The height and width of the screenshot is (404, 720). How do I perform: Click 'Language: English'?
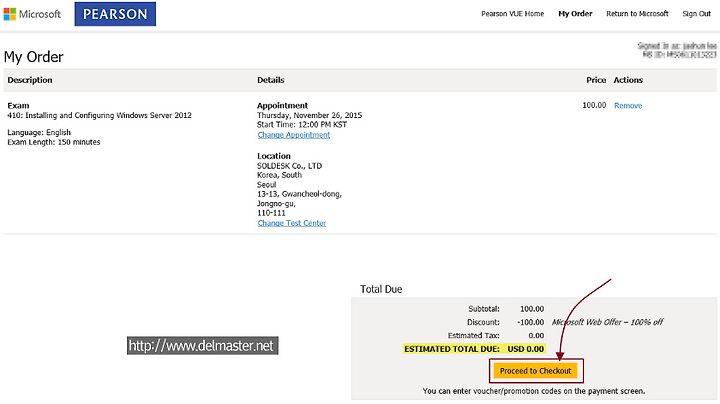pos(39,132)
